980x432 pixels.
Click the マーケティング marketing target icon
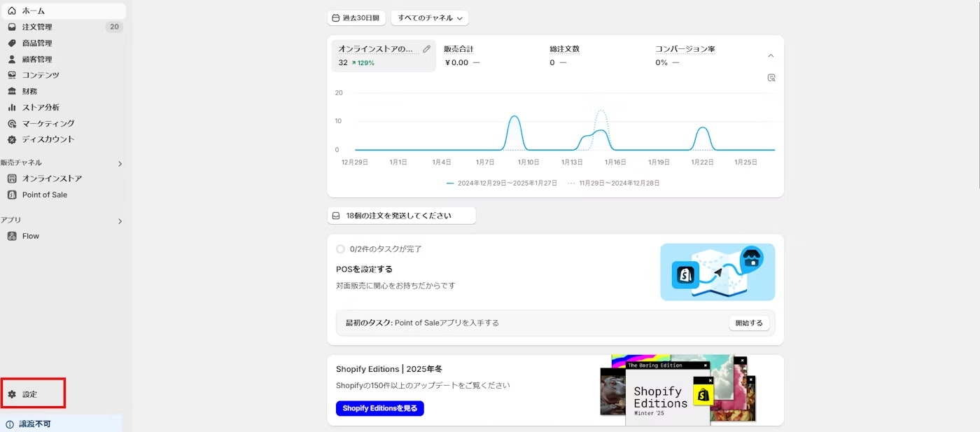click(x=12, y=123)
